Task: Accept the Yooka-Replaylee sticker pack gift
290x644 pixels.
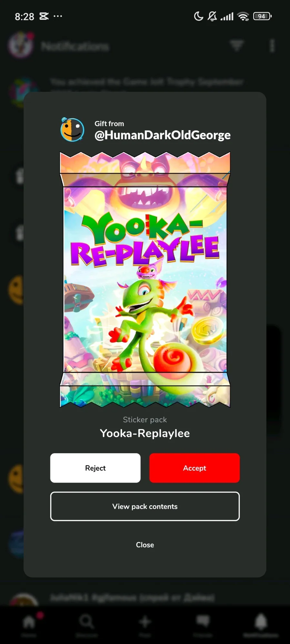Action: (195, 468)
